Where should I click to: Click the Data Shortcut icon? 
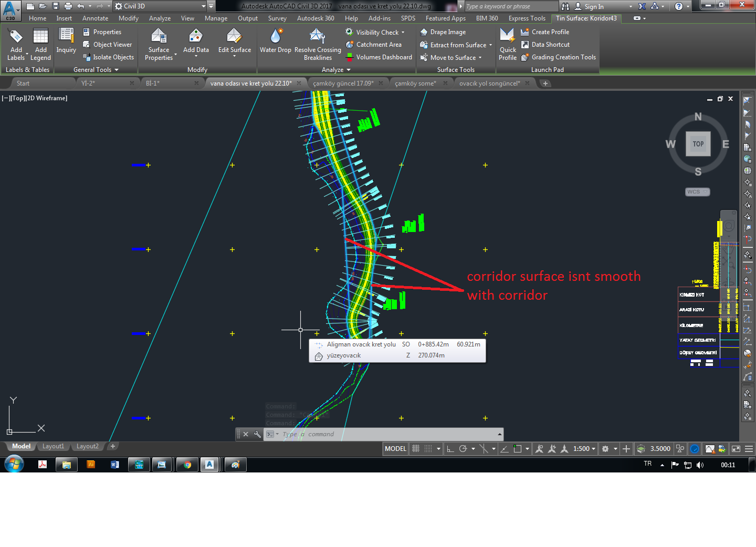525,45
